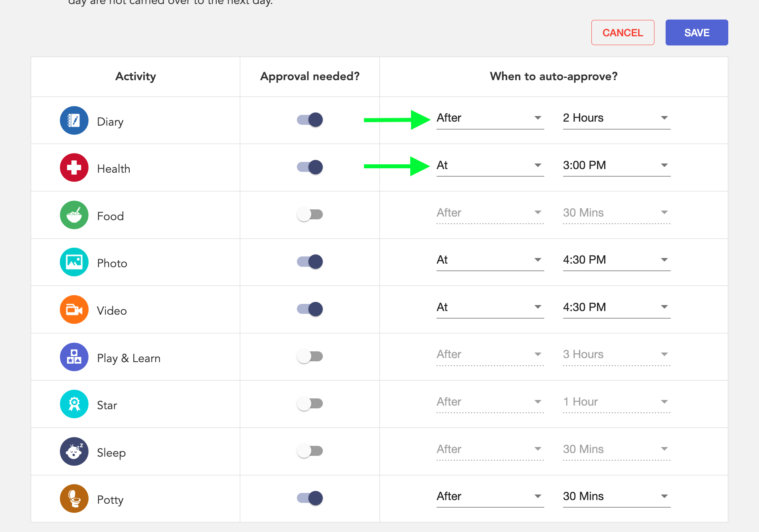This screenshot has height=532, width=759.
Task: Click the disabled Sleep 'After' dropdown
Action: click(x=490, y=449)
